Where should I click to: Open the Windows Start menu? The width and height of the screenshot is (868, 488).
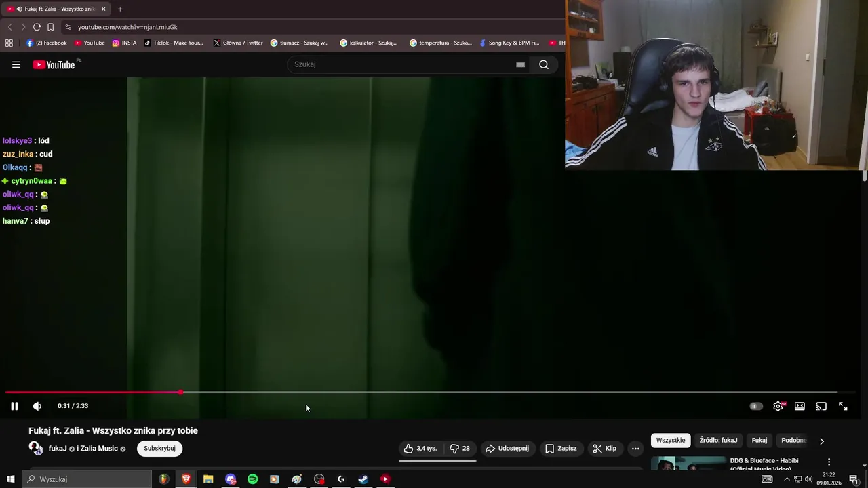tap(10, 479)
